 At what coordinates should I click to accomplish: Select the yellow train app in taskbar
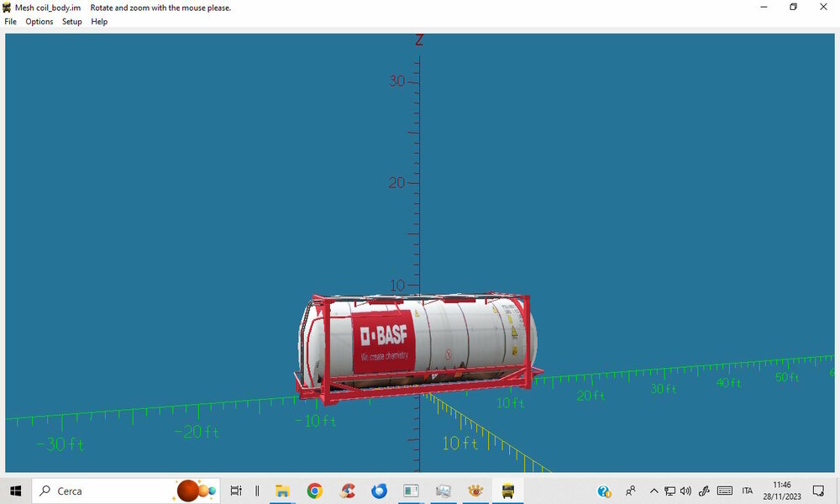click(508, 491)
